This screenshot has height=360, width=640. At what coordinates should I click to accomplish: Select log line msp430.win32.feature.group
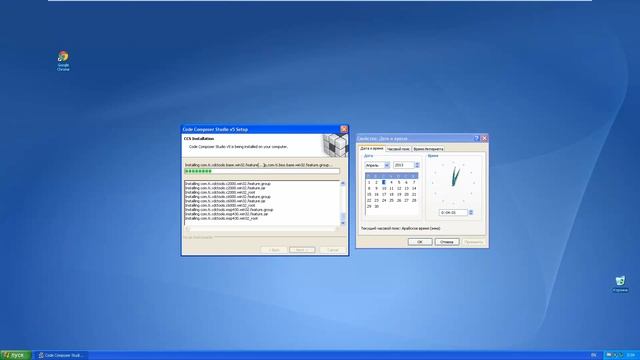229,210
